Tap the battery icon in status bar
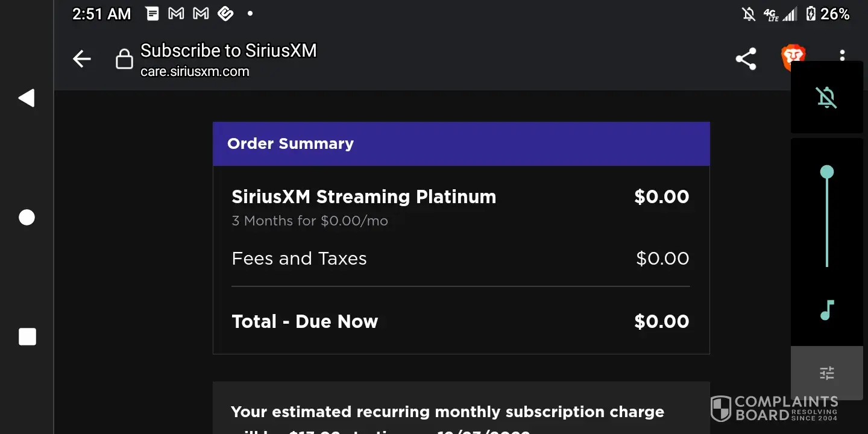 (811, 14)
